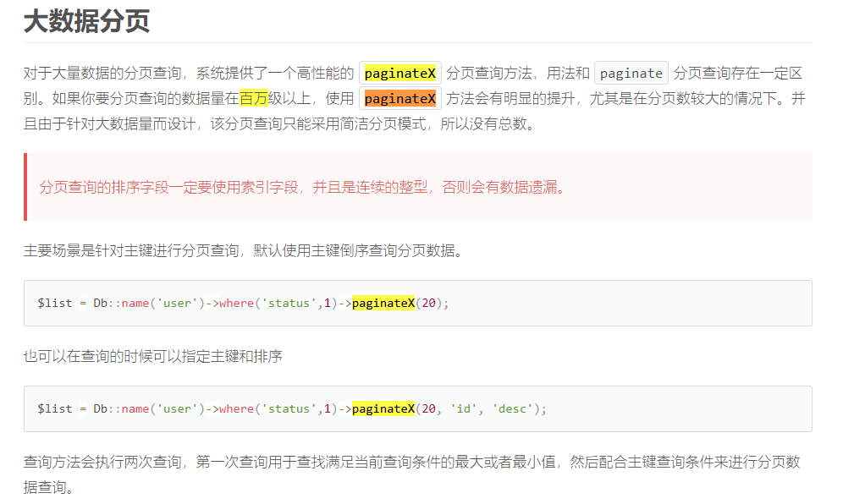Click the 'desc' argument in second code block
This screenshot has height=504, width=854.
pos(512,408)
